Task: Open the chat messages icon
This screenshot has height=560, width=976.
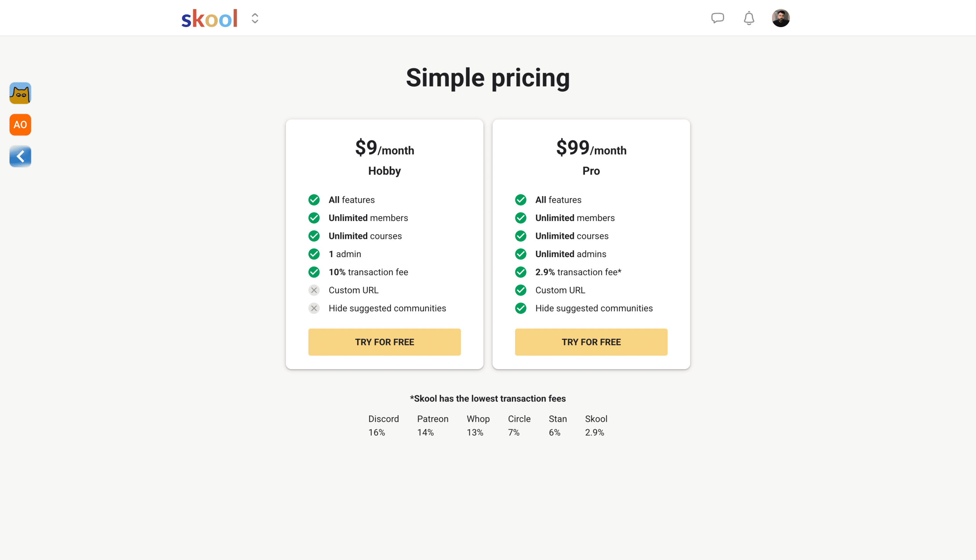Action: (x=718, y=18)
